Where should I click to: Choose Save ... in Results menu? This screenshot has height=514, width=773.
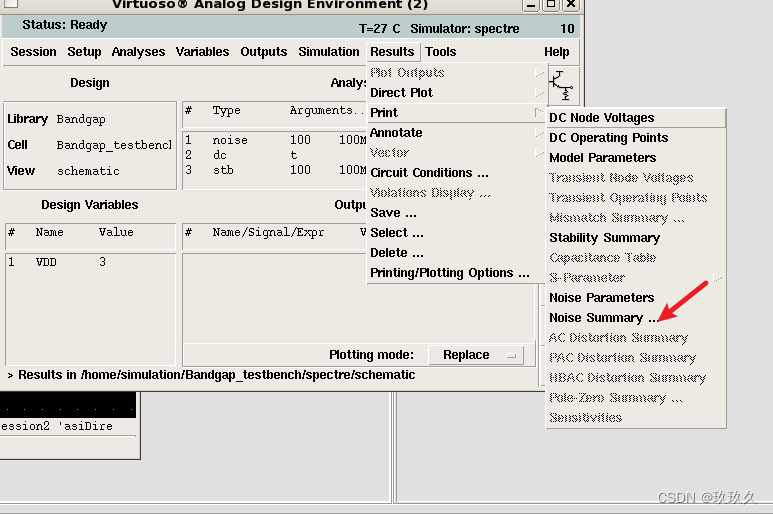pos(456,213)
